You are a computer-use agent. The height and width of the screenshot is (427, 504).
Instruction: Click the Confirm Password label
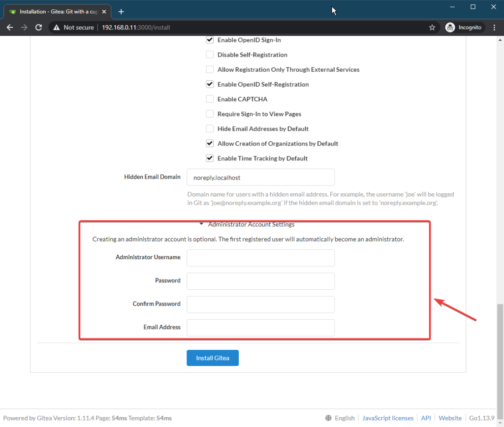point(157,304)
